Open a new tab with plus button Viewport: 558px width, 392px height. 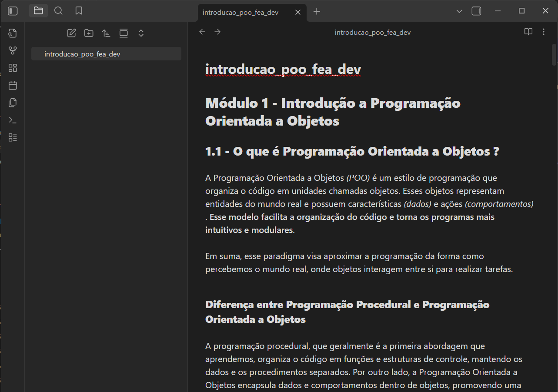[317, 12]
